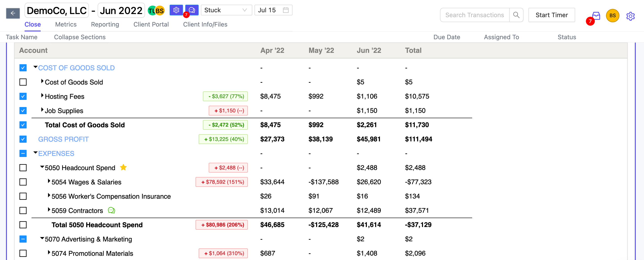Switch to the Reporting tab
Screen dimensions: 644x260
[x=104, y=25]
